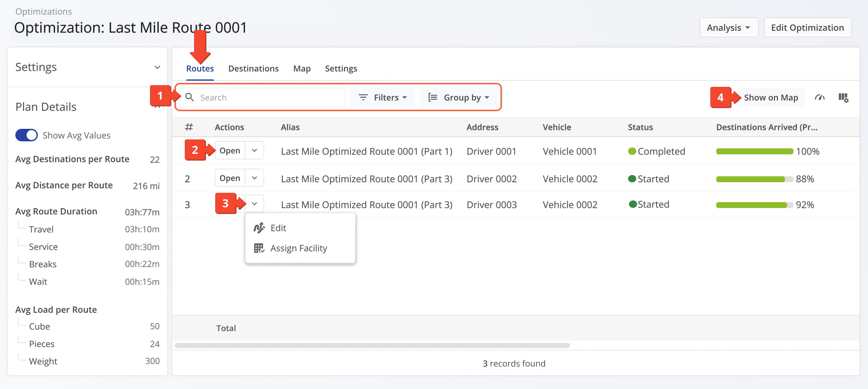The image size is (868, 389).
Task: Click the Pieces load row
Action: [x=88, y=344]
